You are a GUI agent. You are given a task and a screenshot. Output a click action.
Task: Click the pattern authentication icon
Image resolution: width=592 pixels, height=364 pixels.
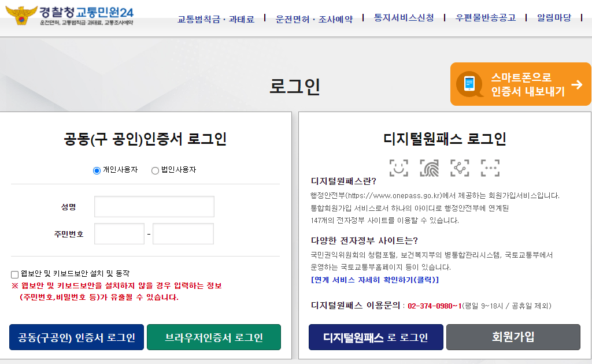coord(460,168)
